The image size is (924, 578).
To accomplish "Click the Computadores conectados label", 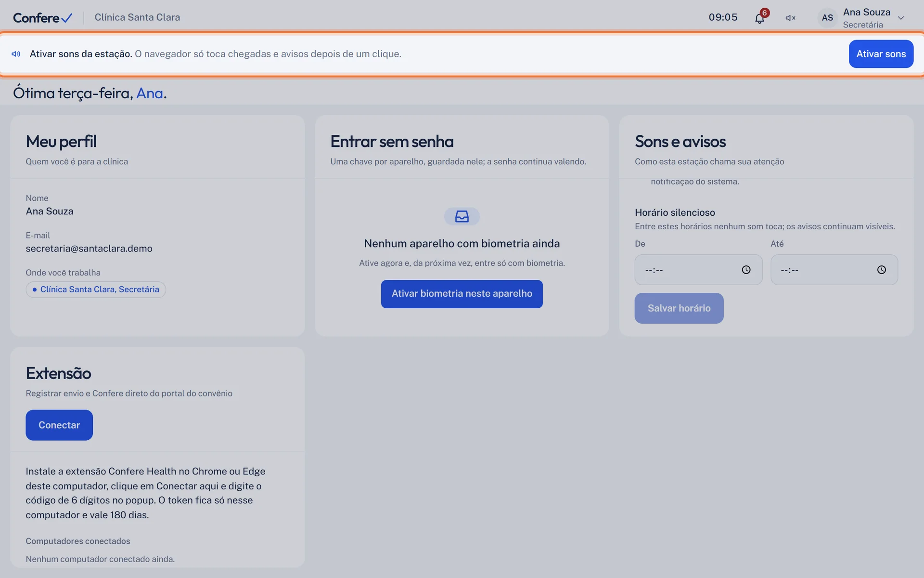I will (78, 541).
